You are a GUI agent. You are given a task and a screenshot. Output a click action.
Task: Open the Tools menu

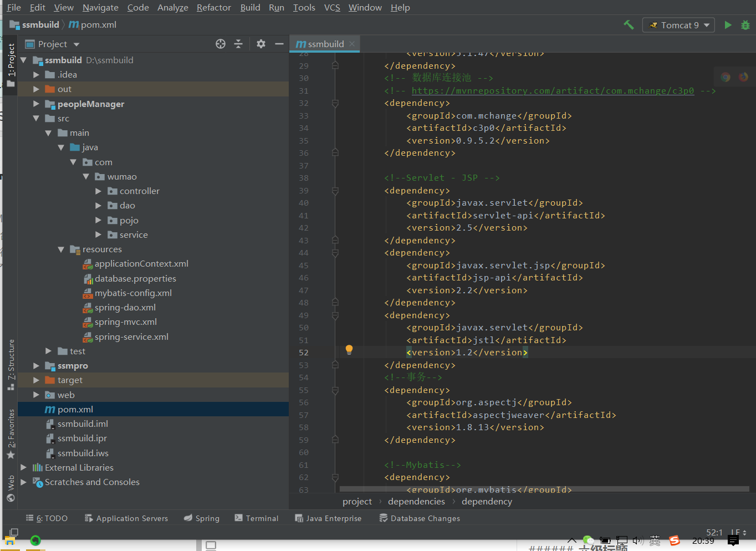click(x=304, y=7)
